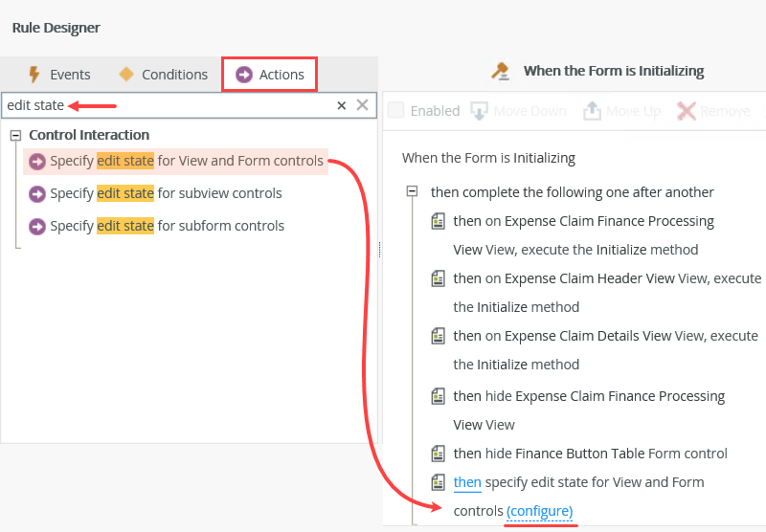Click the gavel icon beside rule title
This screenshot has height=532, width=766.
[500, 71]
